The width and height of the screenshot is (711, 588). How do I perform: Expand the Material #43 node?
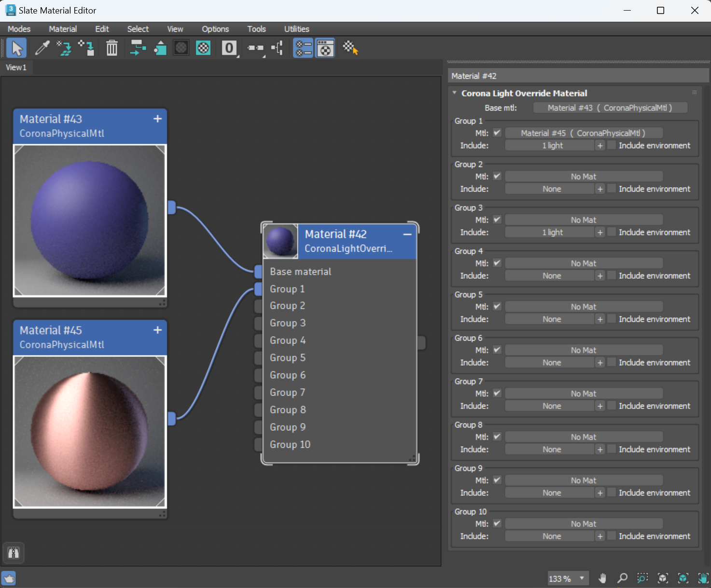(x=157, y=119)
